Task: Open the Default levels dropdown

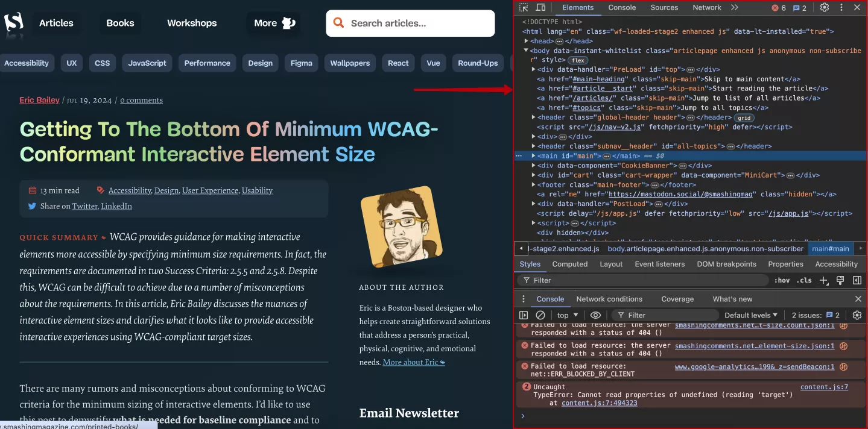Action: 751,315
